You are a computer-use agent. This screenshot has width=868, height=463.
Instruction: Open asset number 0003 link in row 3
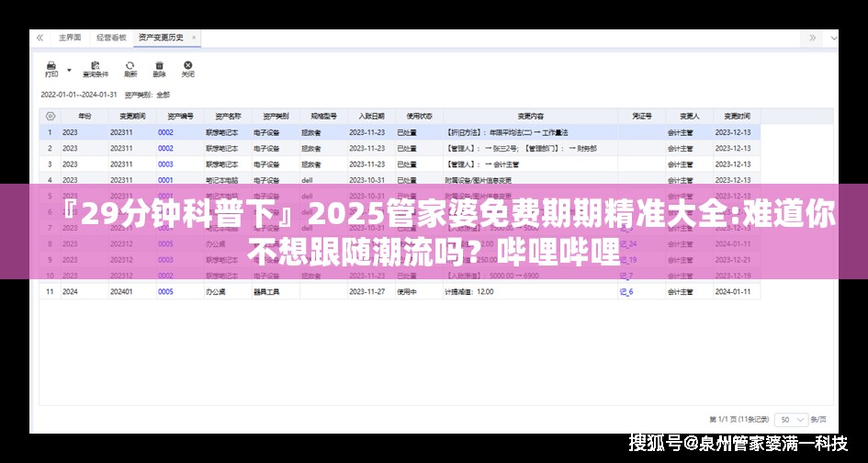(165, 164)
